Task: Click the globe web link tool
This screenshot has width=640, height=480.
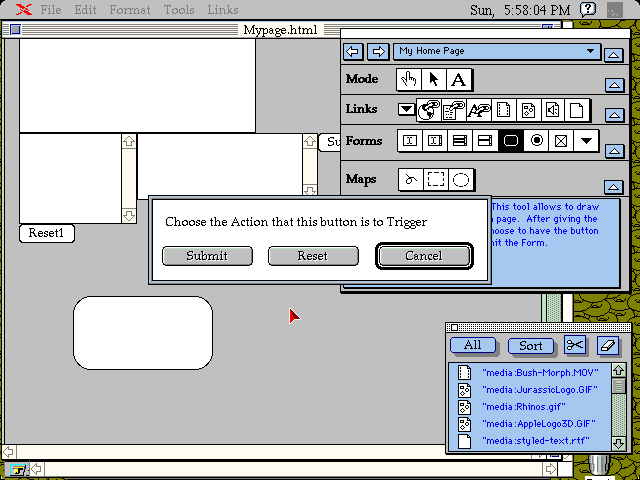Action: [x=430, y=110]
